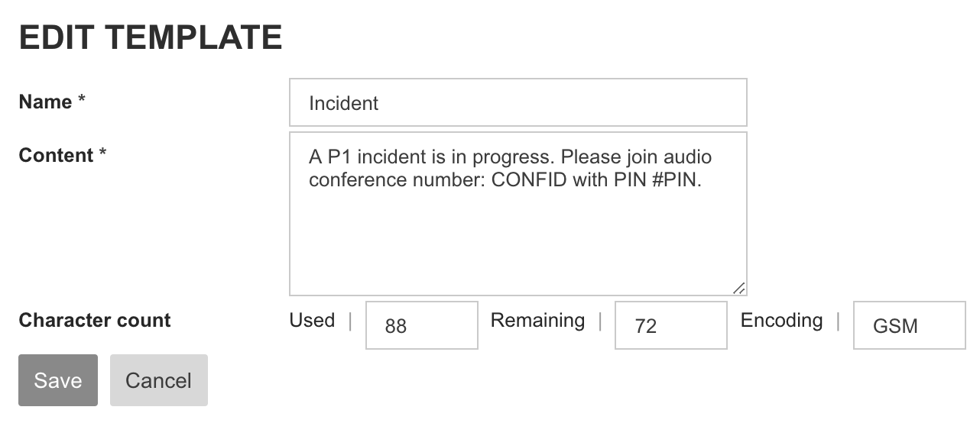
Task: Click the Encoding field showing GSM
Action: click(x=909, y=325)
